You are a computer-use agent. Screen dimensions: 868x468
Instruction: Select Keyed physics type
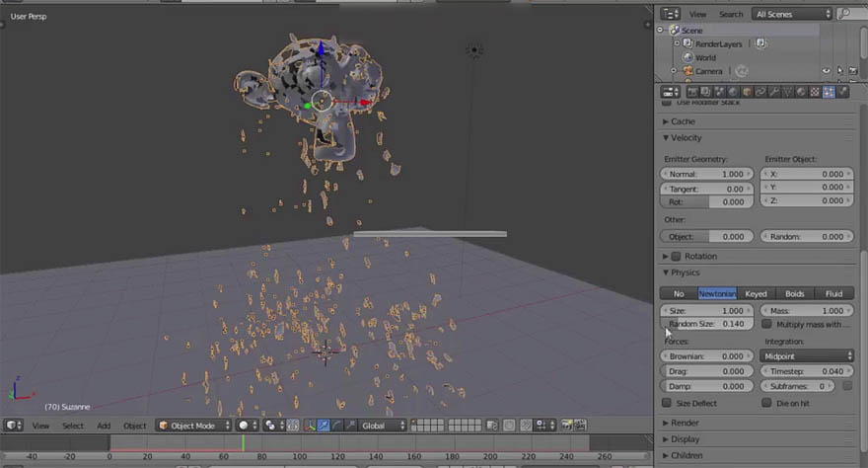coord(756,293)
